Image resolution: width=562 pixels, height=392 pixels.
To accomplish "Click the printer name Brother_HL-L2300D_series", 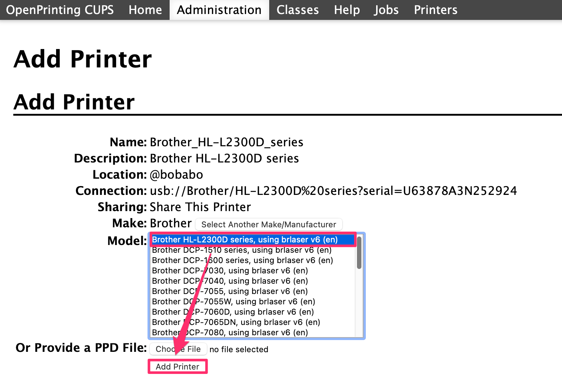I will 226,142.
